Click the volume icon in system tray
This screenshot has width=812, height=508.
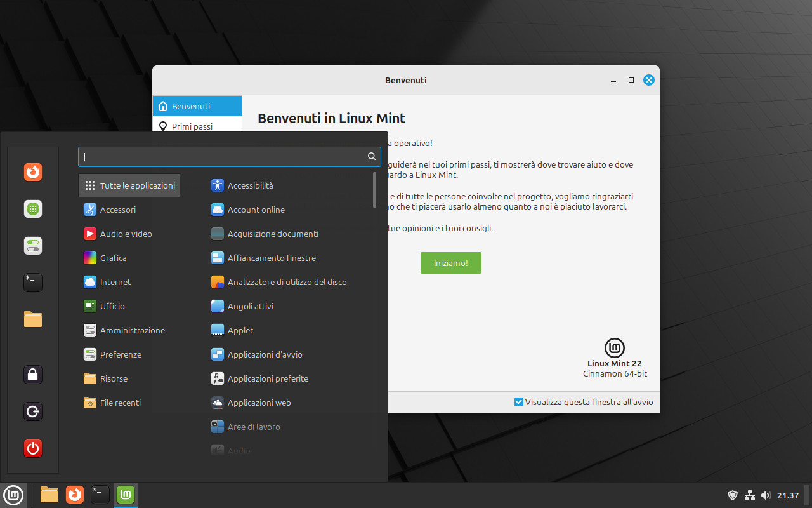point(766,495)
